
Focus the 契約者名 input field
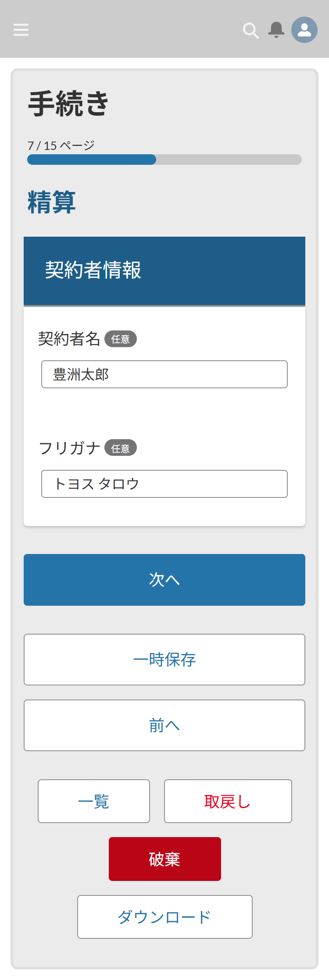(164, 374)
